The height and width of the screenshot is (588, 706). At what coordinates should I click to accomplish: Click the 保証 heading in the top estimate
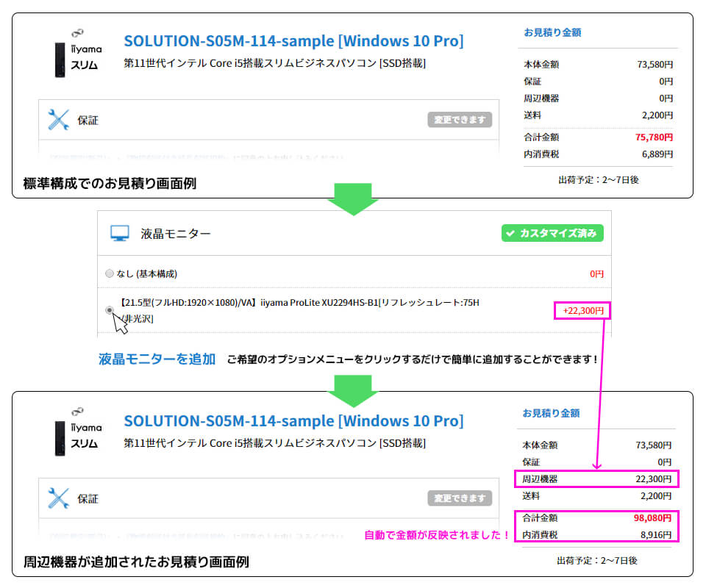pos(88,120)
